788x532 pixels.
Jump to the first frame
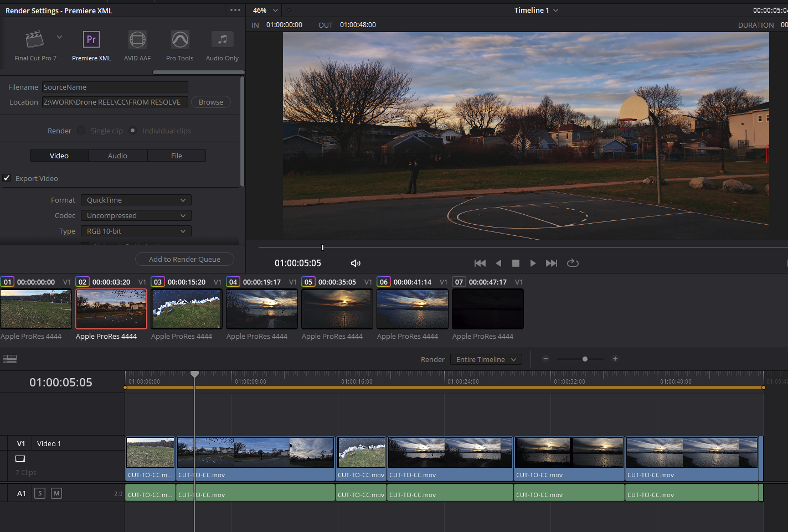(480, 264)
